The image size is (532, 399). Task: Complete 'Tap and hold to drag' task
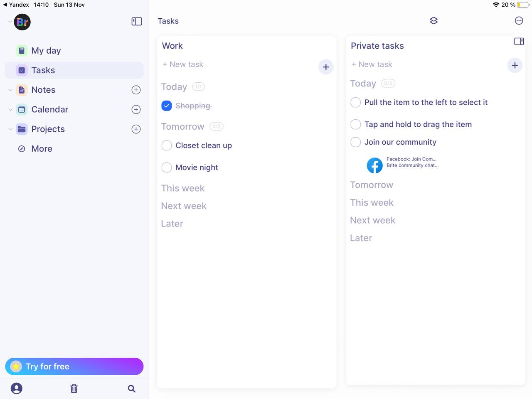[x=356, y=124]
